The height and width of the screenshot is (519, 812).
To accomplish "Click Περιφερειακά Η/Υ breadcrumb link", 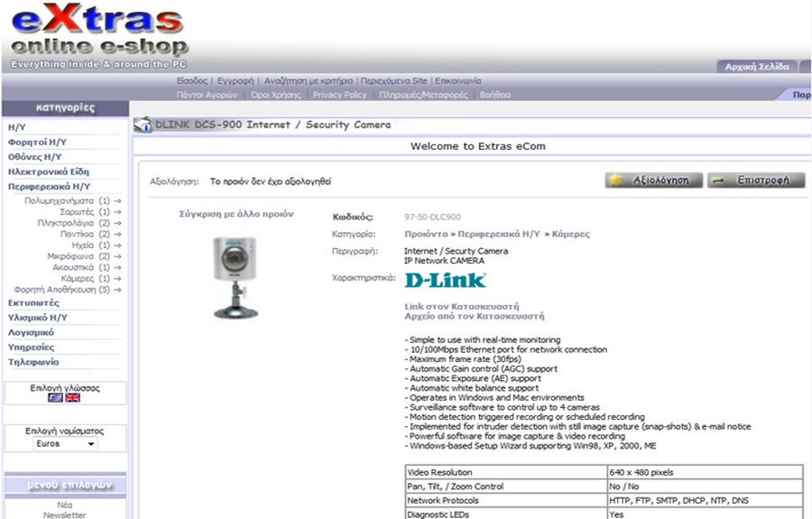I will point(499,234).
